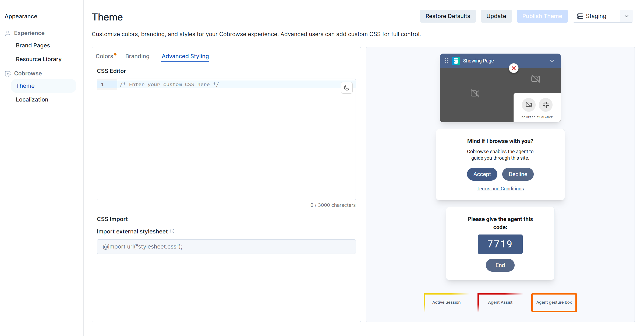Click the "0 / 3000 characters" counter

pos(333,205)
